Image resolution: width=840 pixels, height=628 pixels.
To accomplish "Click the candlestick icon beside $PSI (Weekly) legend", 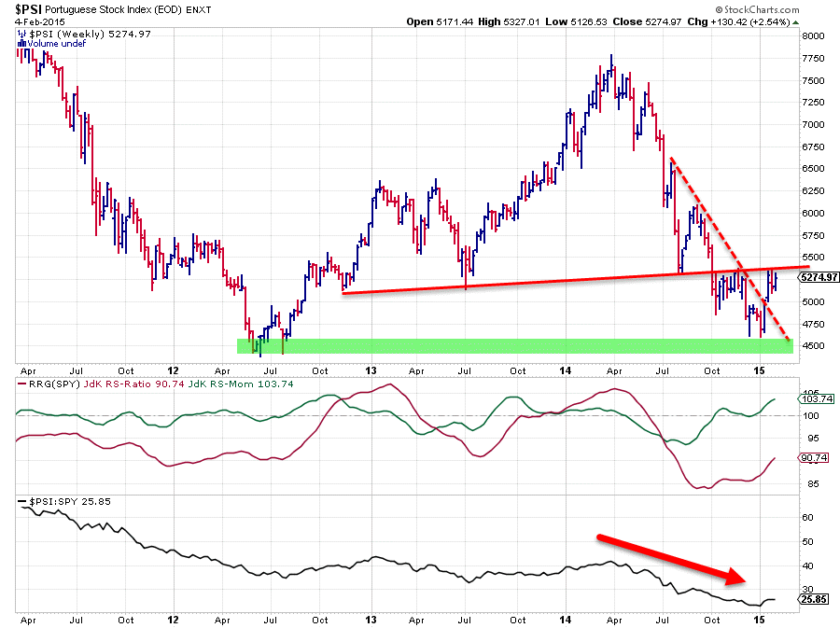I will [22, 34].
